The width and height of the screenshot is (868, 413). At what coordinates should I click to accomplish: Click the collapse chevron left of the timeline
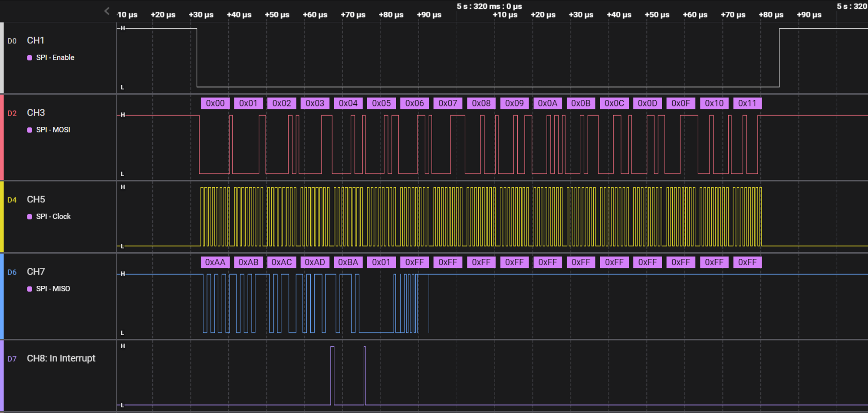107,11
